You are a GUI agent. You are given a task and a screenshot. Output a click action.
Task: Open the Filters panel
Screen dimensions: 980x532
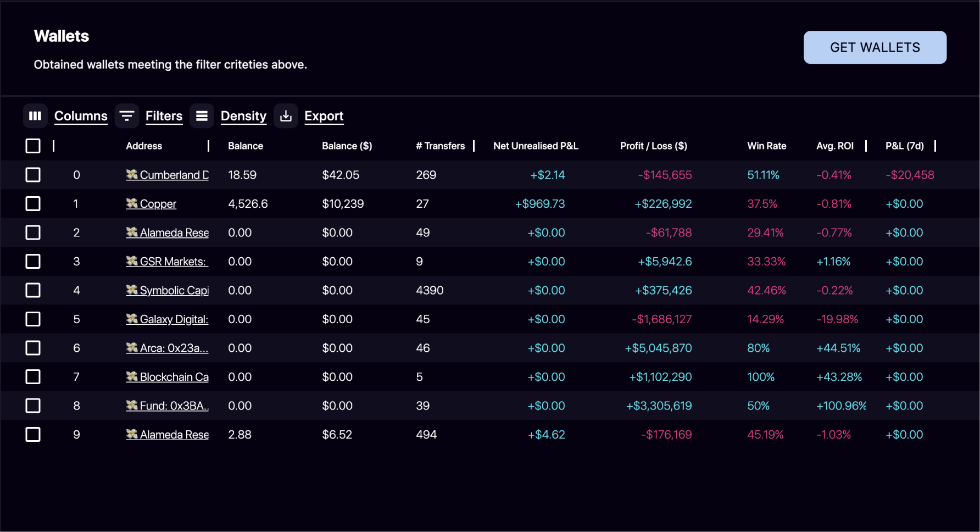pyautogui.click(x=164, y=116)
